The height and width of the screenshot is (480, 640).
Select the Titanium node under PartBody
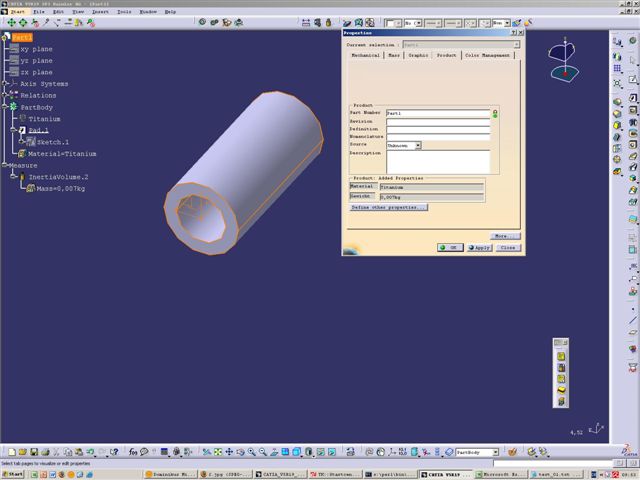click(44, 119)
